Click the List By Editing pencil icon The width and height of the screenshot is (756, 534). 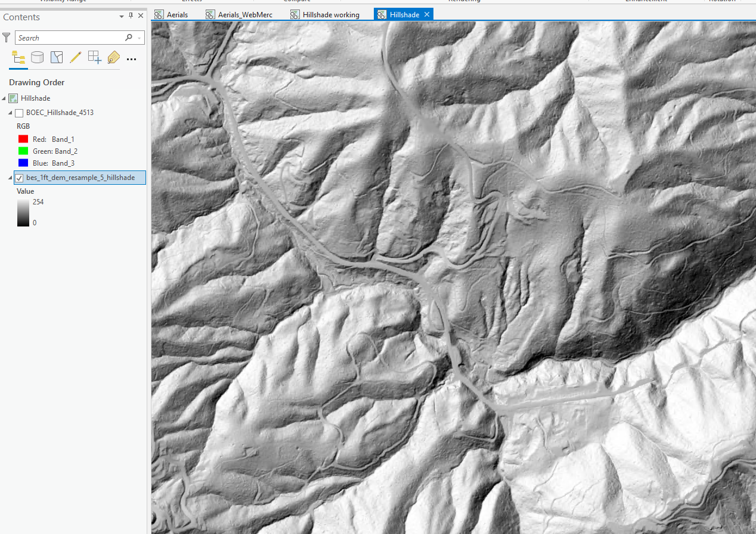(75, 57)
